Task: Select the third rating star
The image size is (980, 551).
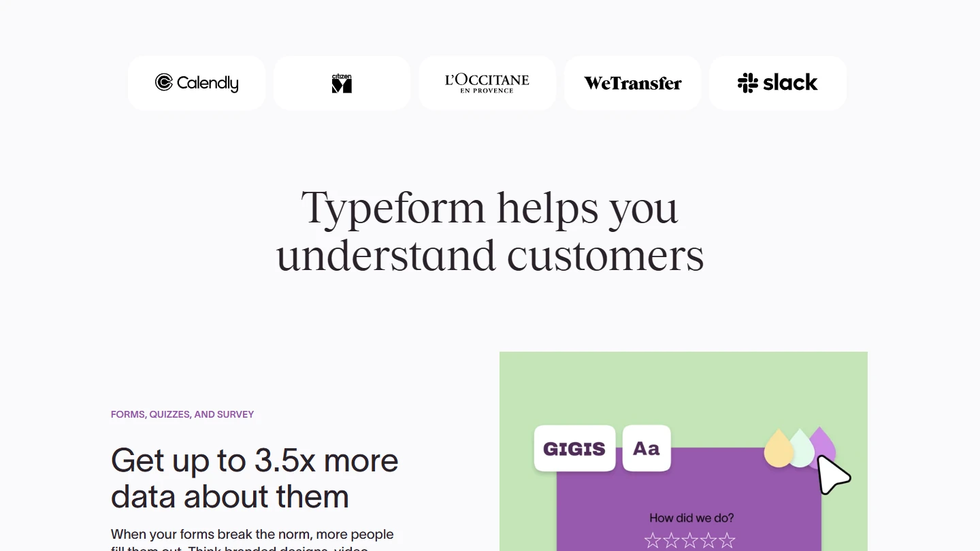Action: [690, 541]
